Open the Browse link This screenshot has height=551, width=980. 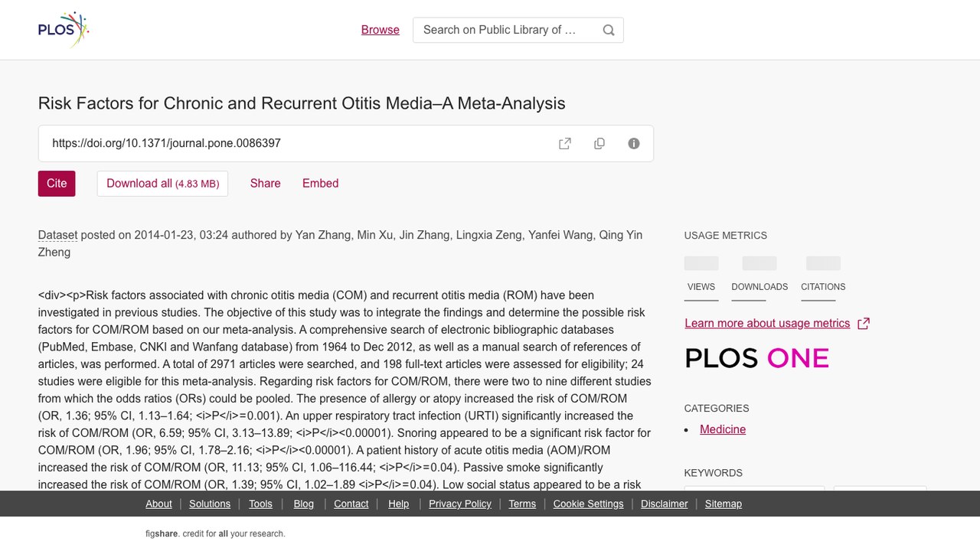pyautogui.click(x=381, y=30)
